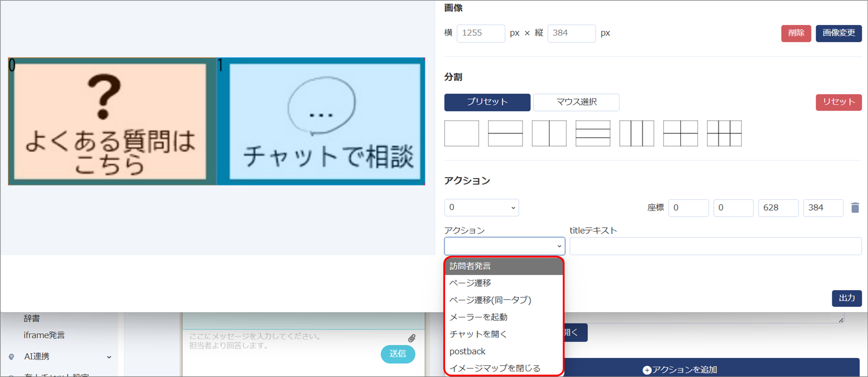This screenshot has height=377, width=868.
Task: Click the first 座標 field showing 0
Action: pyautogui.click(x=688, y=208)
